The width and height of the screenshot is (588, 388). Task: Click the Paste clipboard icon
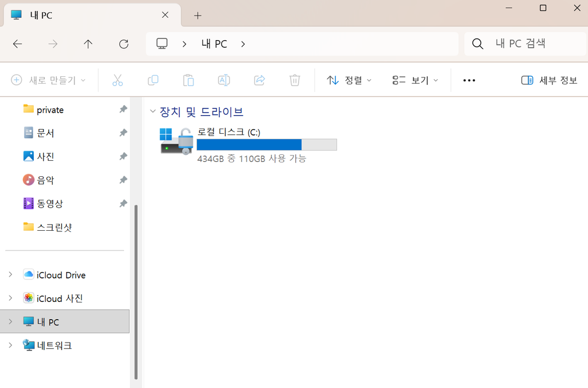tap(188, 80)
